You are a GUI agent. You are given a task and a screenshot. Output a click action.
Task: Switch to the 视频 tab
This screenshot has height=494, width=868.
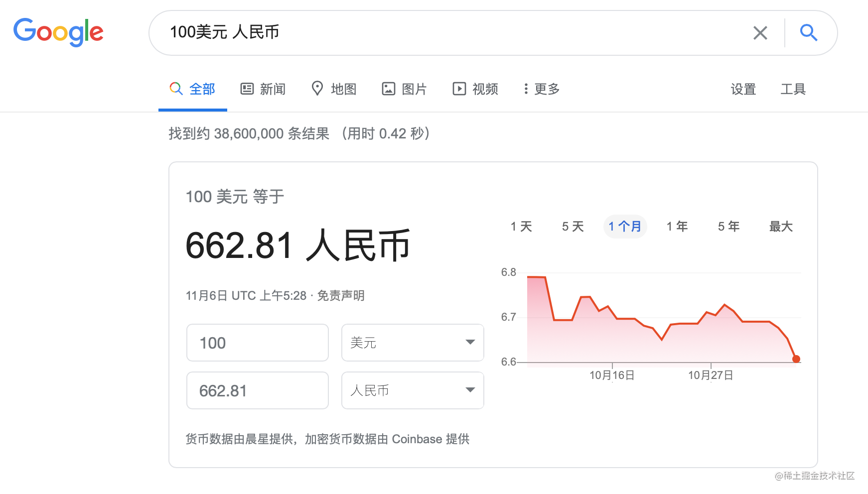[475, 89]
